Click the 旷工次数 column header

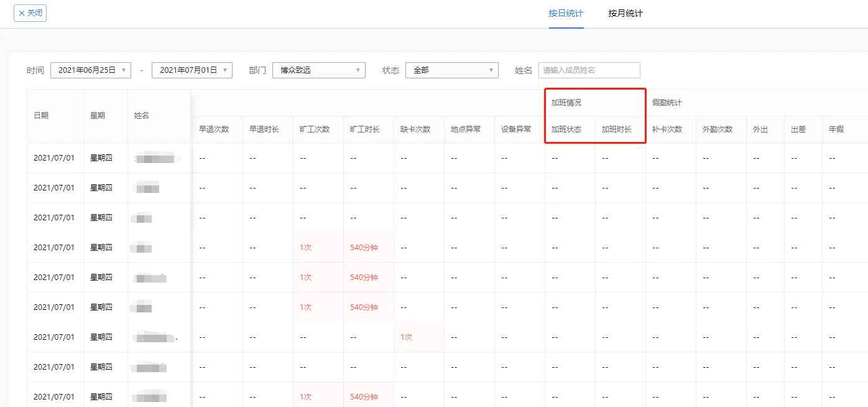tap(315, 129)
